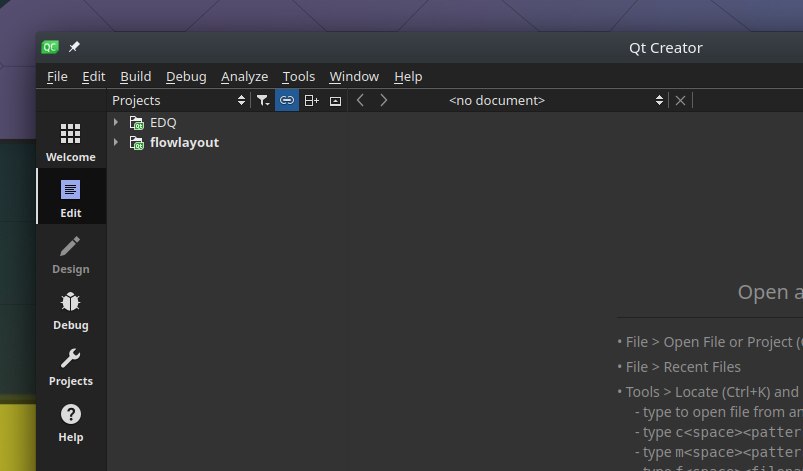Click the 'File > Recent Files' hint text
The height and width of the screenshot is (471, 803).
coord(683,367)
